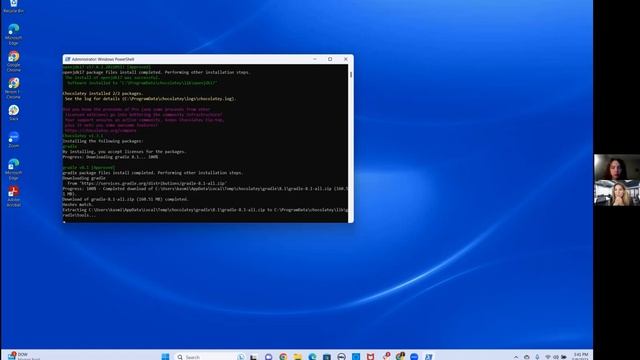Show hidden system tray icons
Viewport: 640px width, 360px height.
coord(516,357)
